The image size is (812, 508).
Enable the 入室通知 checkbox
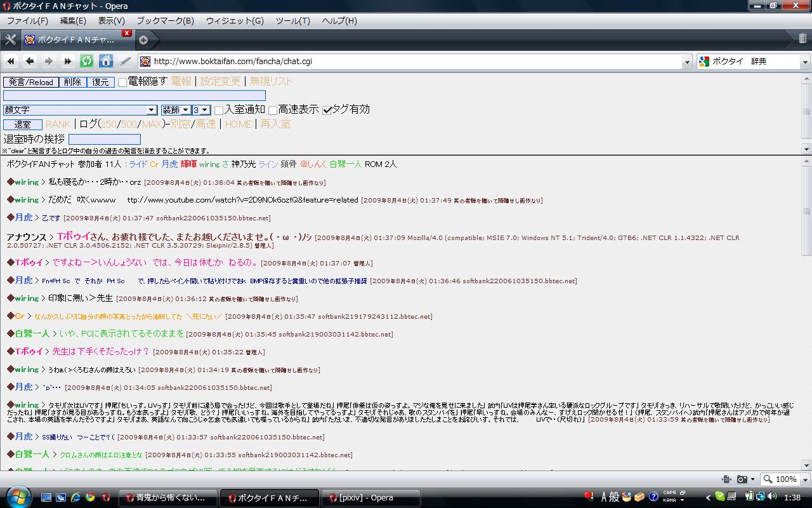click(x=219, y=110)
